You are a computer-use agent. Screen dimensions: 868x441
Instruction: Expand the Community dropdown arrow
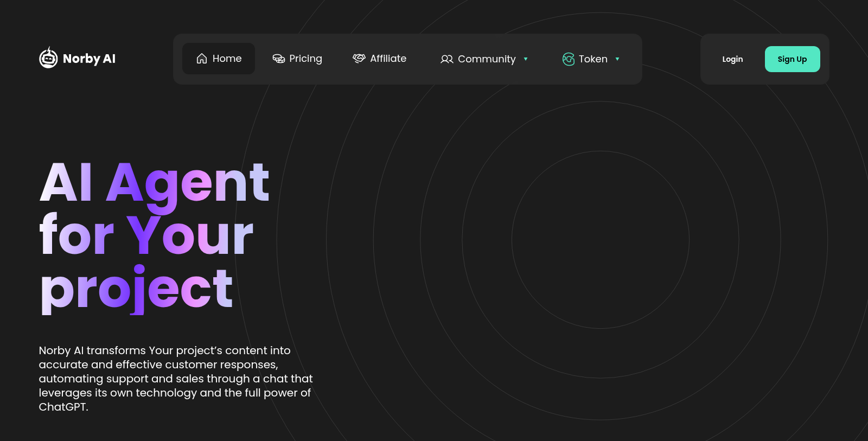tap(526, 59)
